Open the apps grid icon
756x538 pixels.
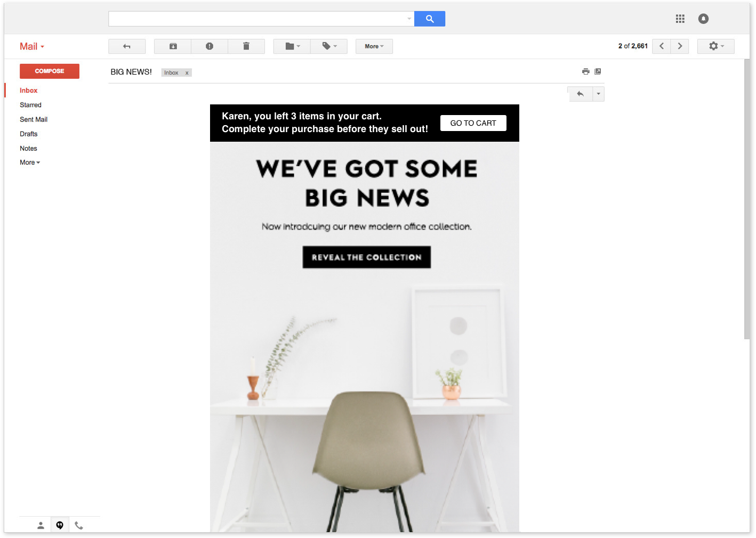680,19
